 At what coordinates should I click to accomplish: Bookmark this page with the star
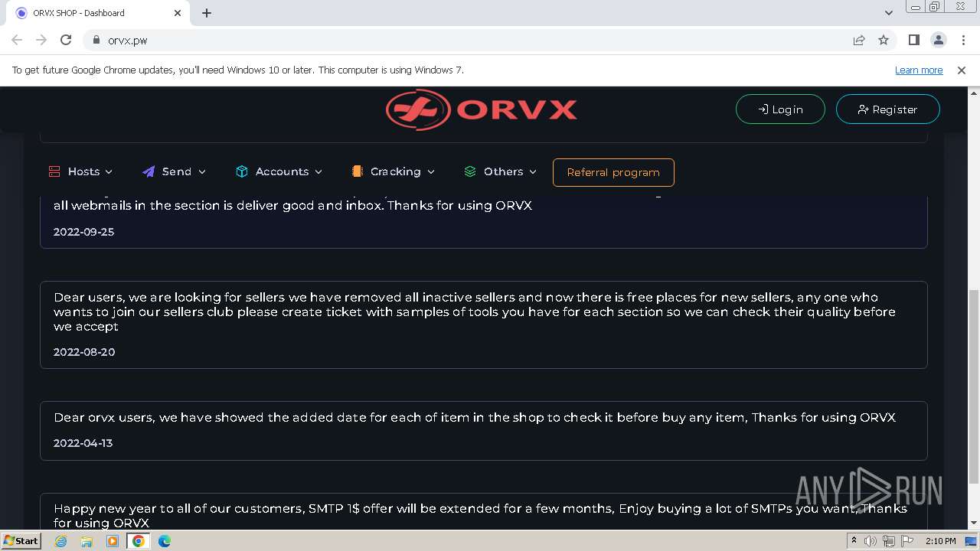pyautogui.click(x=884, y=40)
